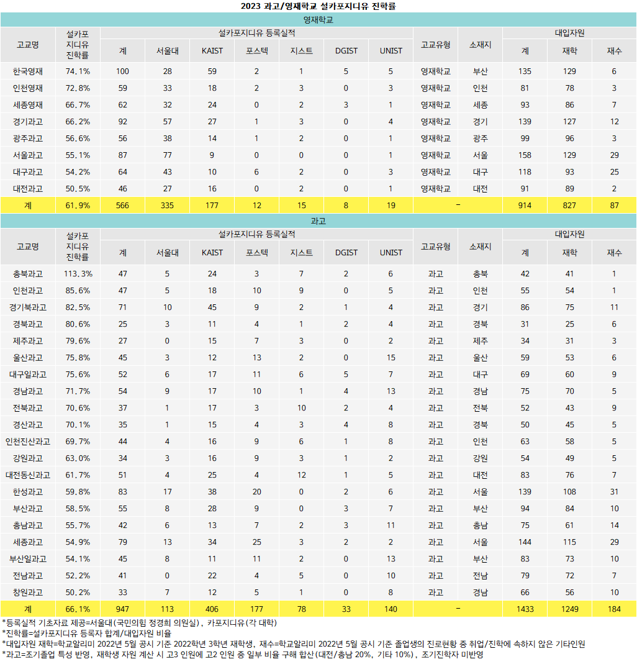The image size is (637, 672).
Task: Click the title '2023 과고/영재학교 설카포지디유 진학률'
Action: [x=318, y=6]
